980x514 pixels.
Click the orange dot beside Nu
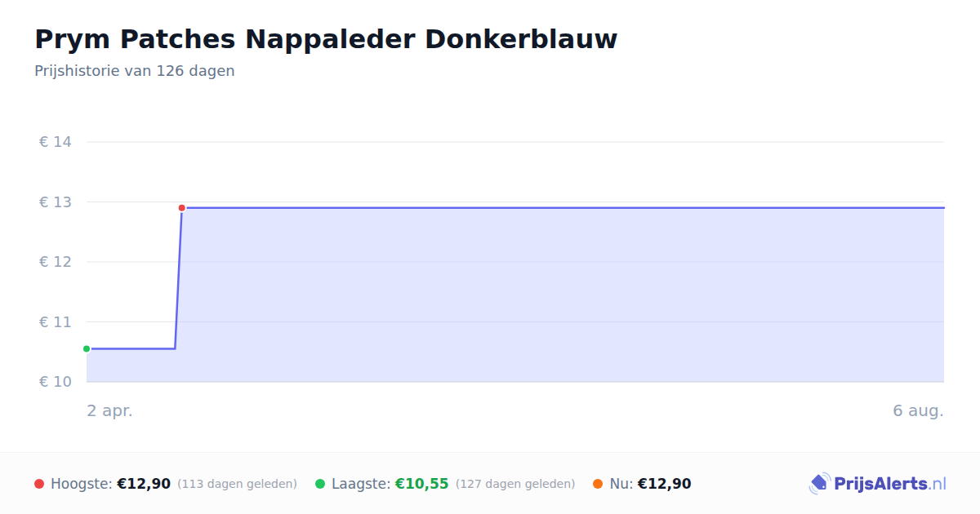tap(598, 484)
